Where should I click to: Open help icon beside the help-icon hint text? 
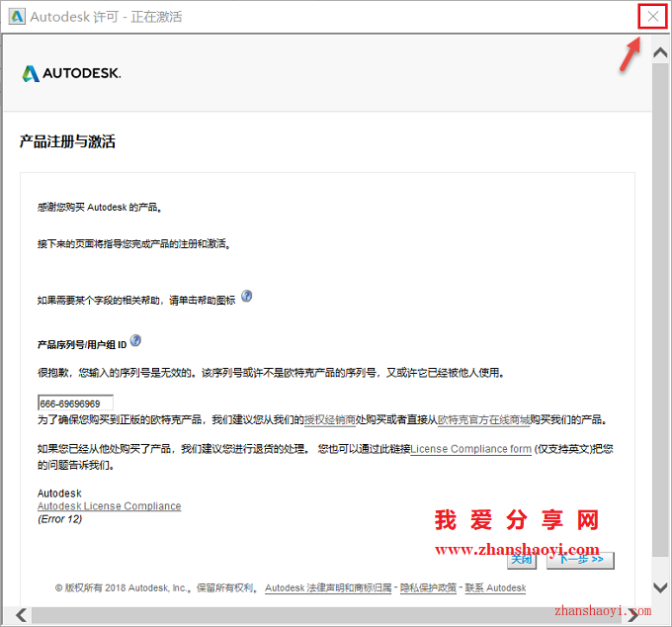[246, 296]
